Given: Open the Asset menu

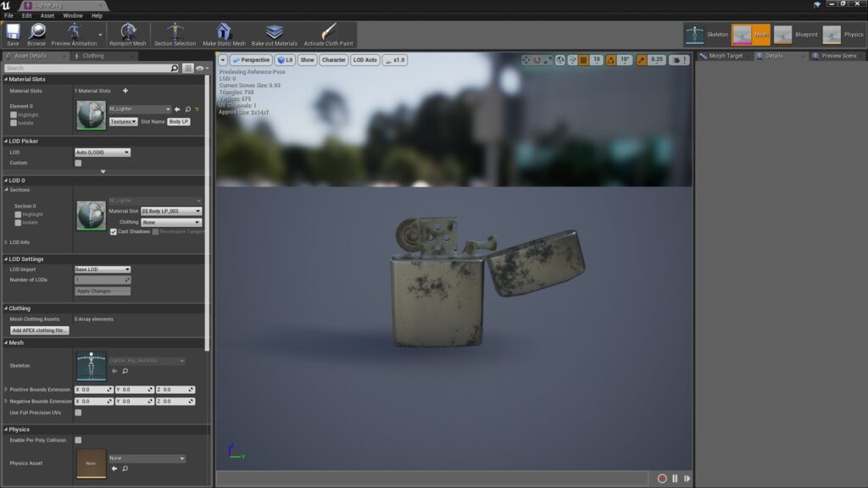Looking at the screenshot, I should tap(47, 15).
